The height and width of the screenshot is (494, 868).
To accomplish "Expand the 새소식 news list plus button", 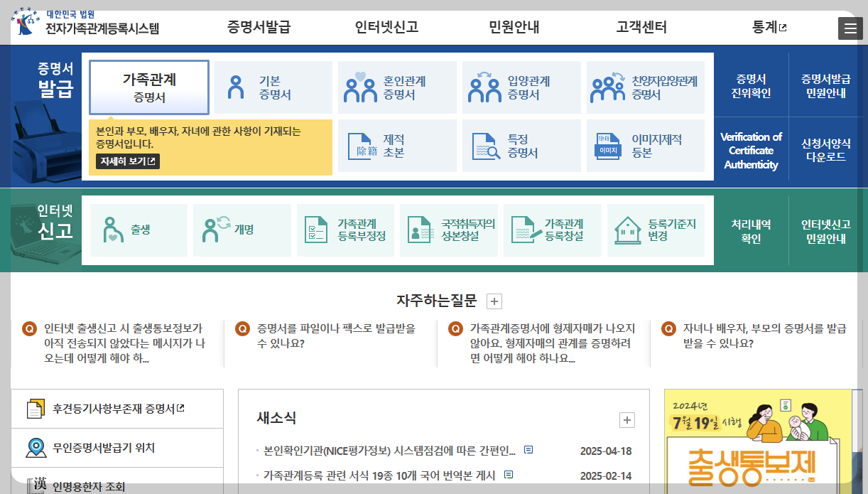I will point(626,421).
